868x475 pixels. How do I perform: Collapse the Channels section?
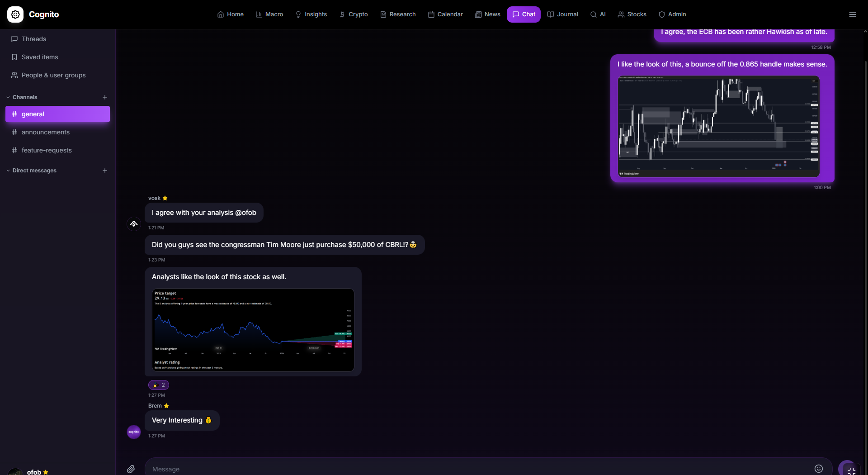pos(8,97)
